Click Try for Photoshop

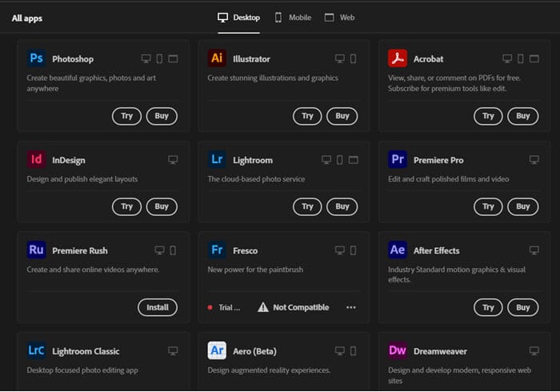click(126, 116)
